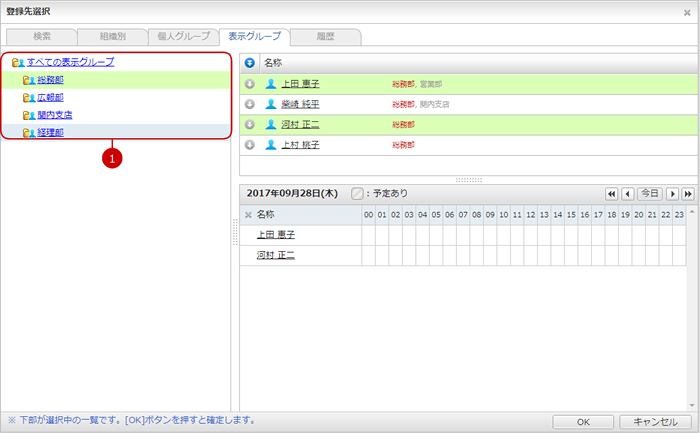The width and height of the screenshot is (700, 433).
Task: Click the remove-all X icon in schedule header
Action: click(x=248, y=215)
